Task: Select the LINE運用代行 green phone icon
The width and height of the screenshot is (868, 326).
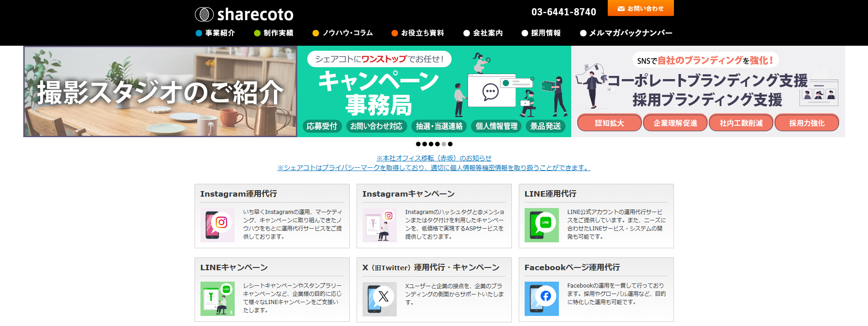Action: [x=542, y=225]
